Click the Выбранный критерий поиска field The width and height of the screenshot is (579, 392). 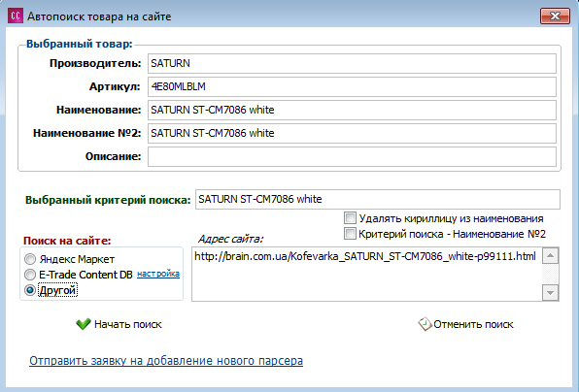377,199
